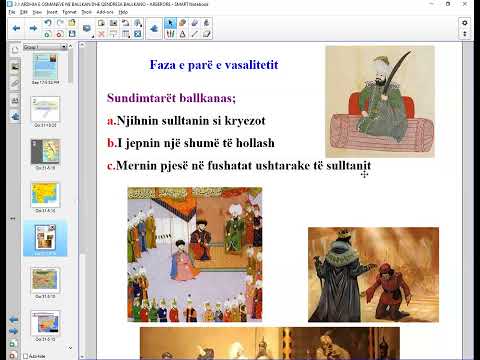
Task: Choose the Shapes triangle tool
Action: (183, 34)
